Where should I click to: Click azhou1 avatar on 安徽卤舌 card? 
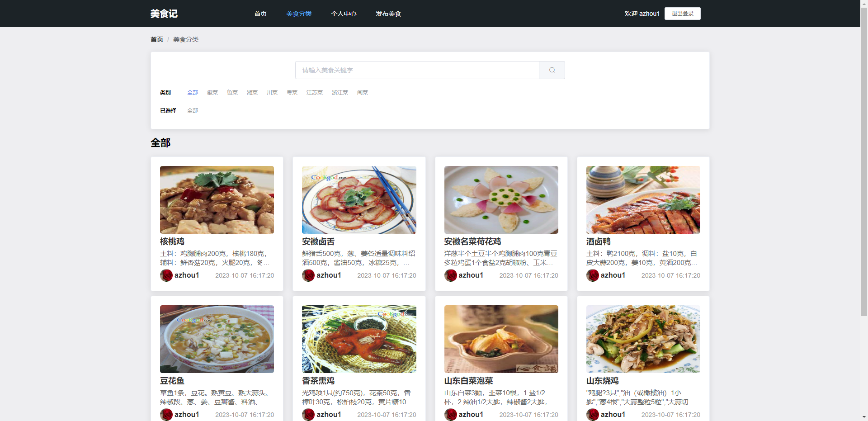[308, 275]
